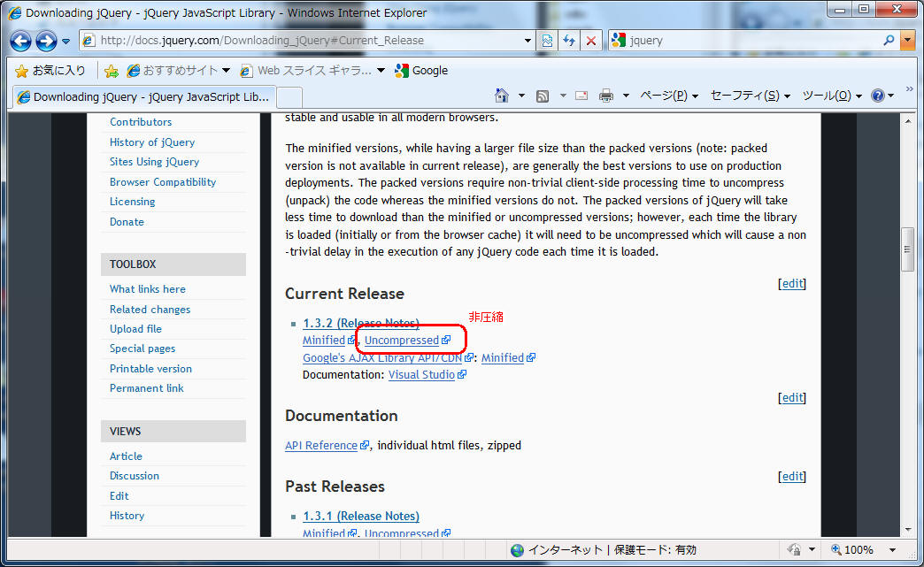924x567 pixels.
Task: Open the ツール(O) tools menu
Action: pyautogui.click(x=831, y=96)
